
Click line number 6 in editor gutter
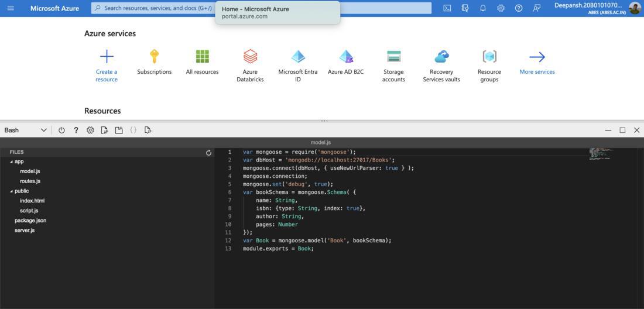coord(229,192)
